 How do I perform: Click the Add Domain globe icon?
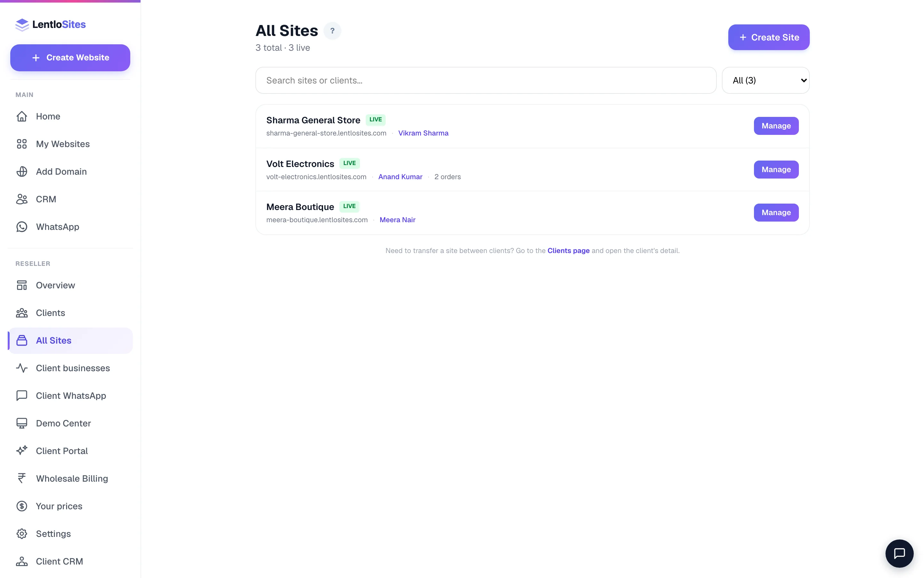click(x=22, y=172)
